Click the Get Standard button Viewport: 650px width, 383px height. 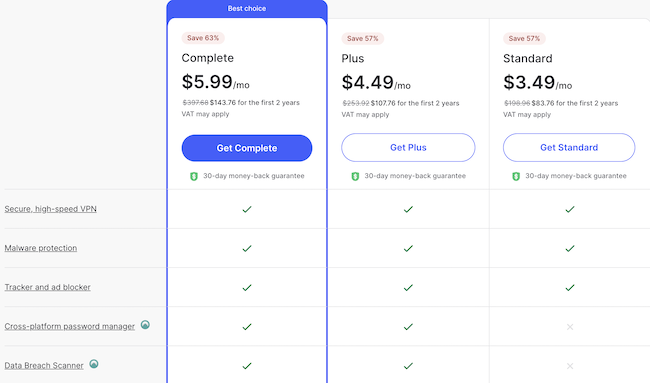pos(569,148)
